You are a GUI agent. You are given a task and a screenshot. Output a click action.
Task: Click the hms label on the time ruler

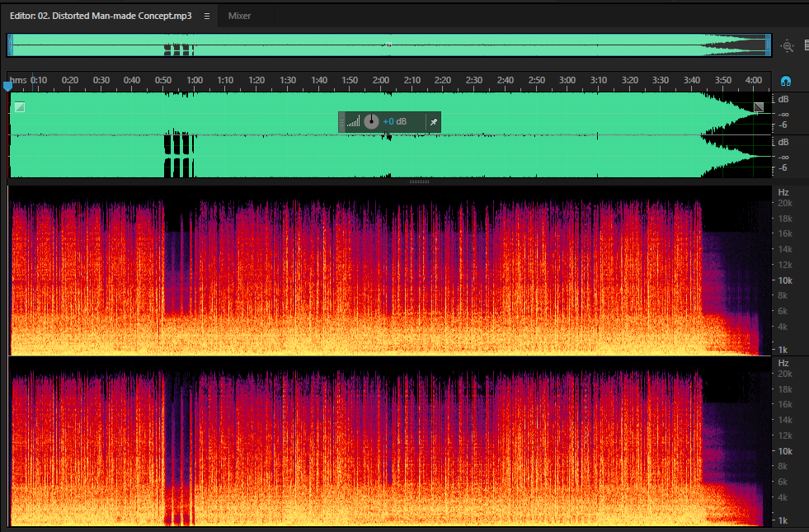tap(18, 80)
